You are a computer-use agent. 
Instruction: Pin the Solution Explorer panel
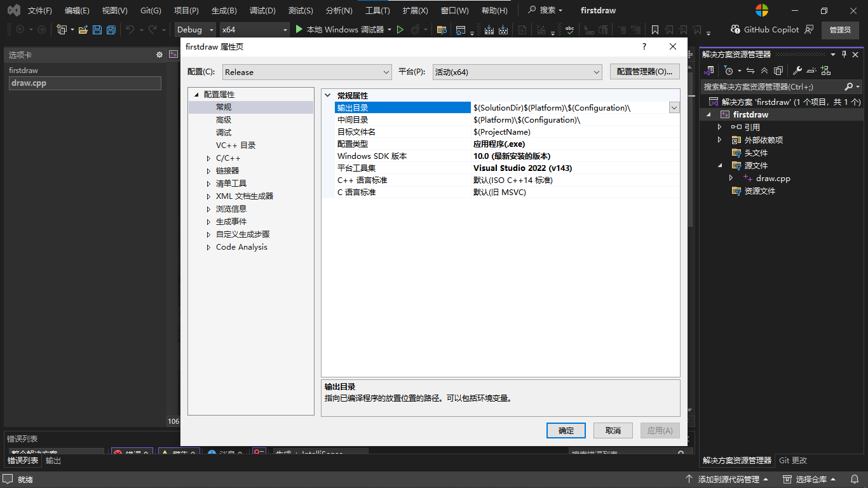coord(844,54)
